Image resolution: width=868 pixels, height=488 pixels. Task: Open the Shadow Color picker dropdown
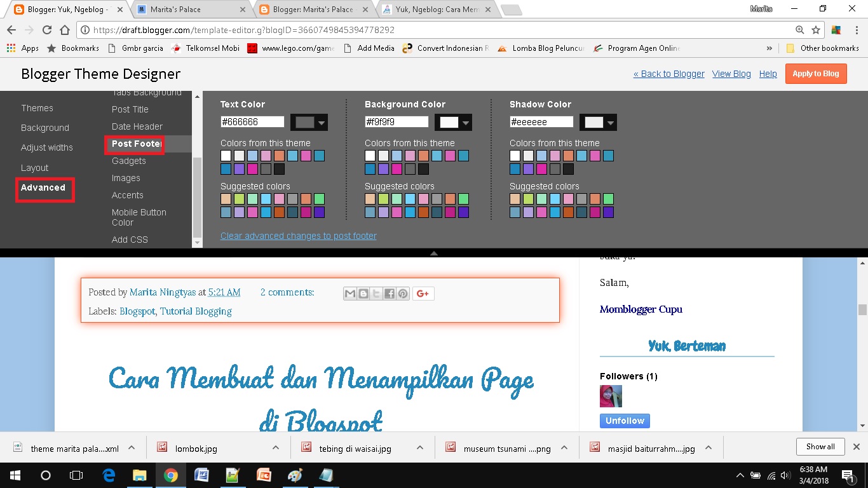[598, 123]
